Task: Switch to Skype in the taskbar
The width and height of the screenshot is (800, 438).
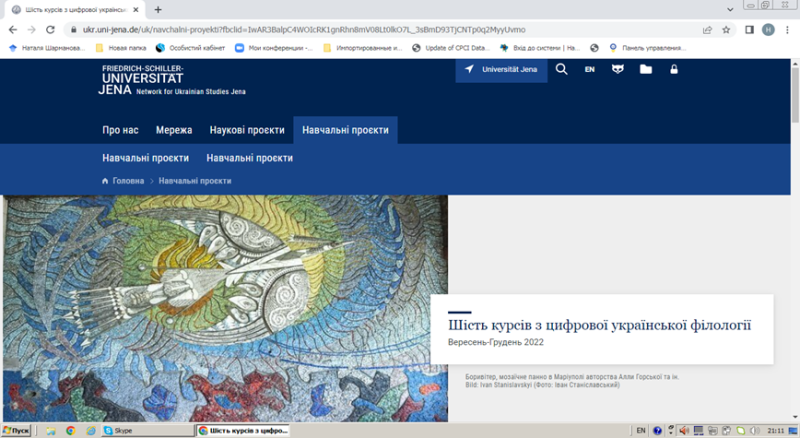Action: (x=148, y=430)
